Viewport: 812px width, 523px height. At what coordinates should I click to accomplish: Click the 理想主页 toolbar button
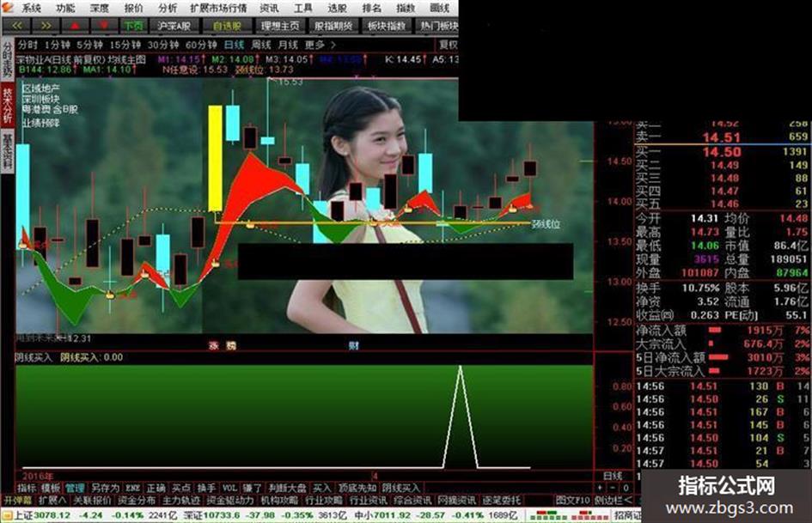point(280,26)
